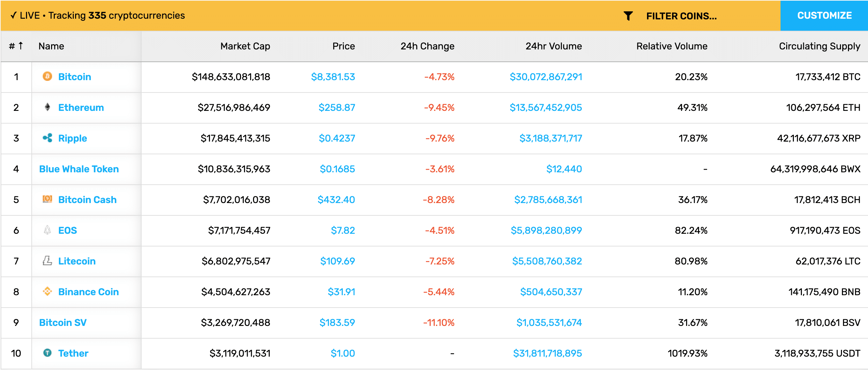Click the Ripple logo icon
Image resolution: width=868 pixels, height=370 pixels.
[47, 138]
